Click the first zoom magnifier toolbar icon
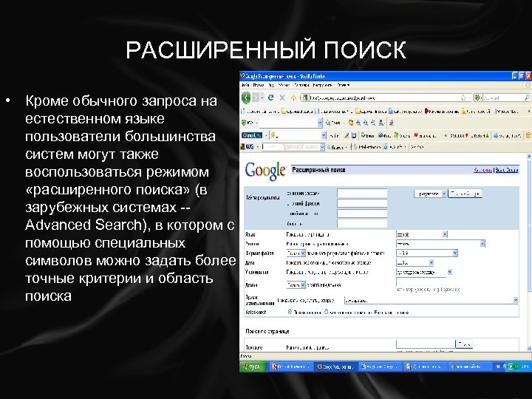 [358, 123]
